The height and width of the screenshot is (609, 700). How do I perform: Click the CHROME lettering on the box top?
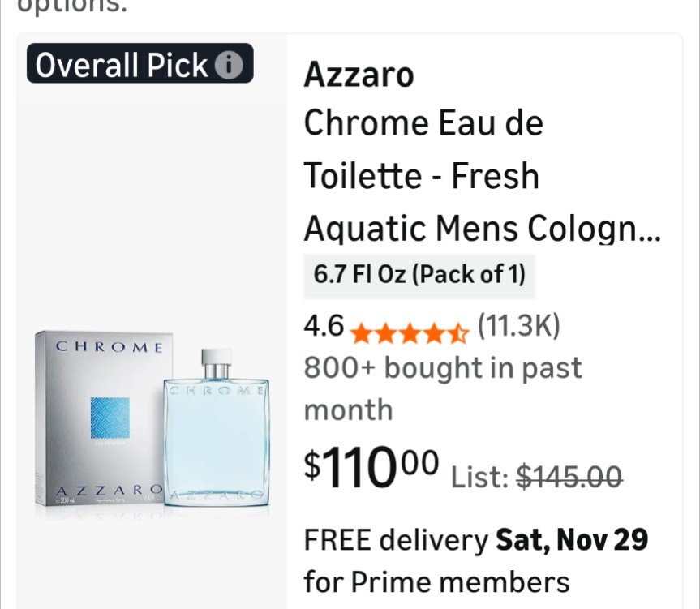(x=110, y=348)
